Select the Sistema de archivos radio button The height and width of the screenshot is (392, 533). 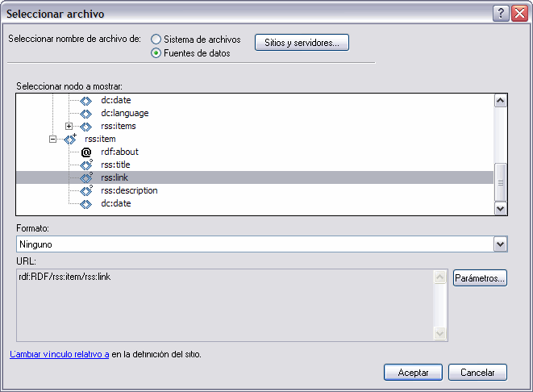pos(156,39)
